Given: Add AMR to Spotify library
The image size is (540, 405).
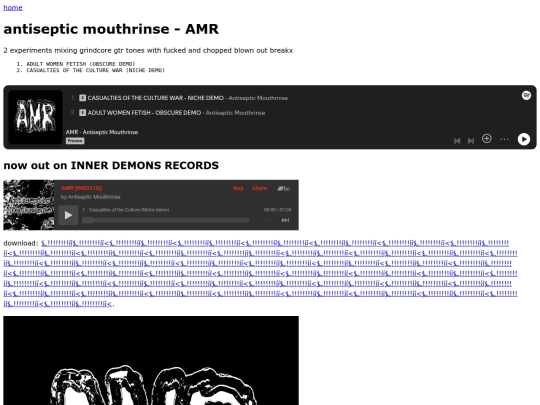Looking at the screenshot, I should [x=487, y=138].
